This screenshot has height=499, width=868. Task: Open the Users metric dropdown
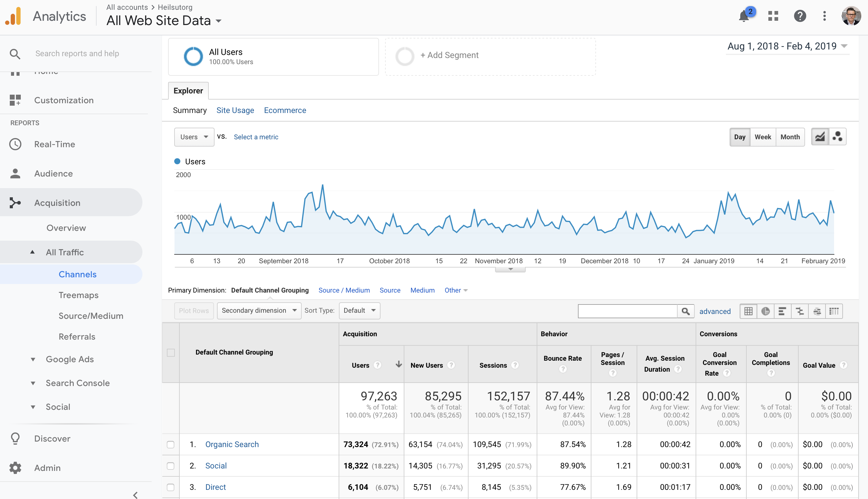pos(194,137)
